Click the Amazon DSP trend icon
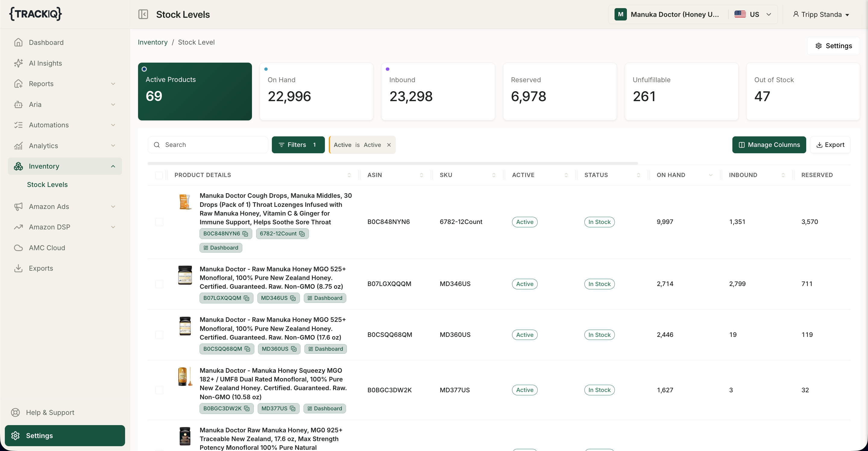The image size is (868, 451). 18,227
